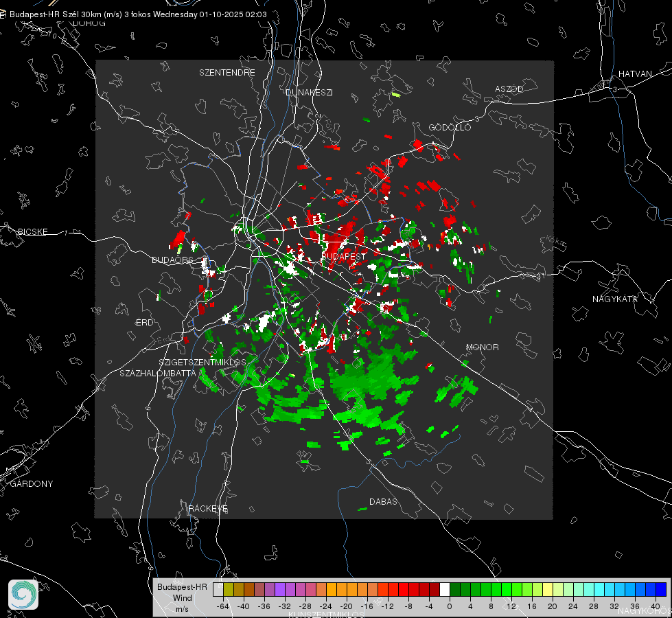Viewport: 672px width, 618px height.
Task: Click the ASZOD city label
Action: (509, 89)
